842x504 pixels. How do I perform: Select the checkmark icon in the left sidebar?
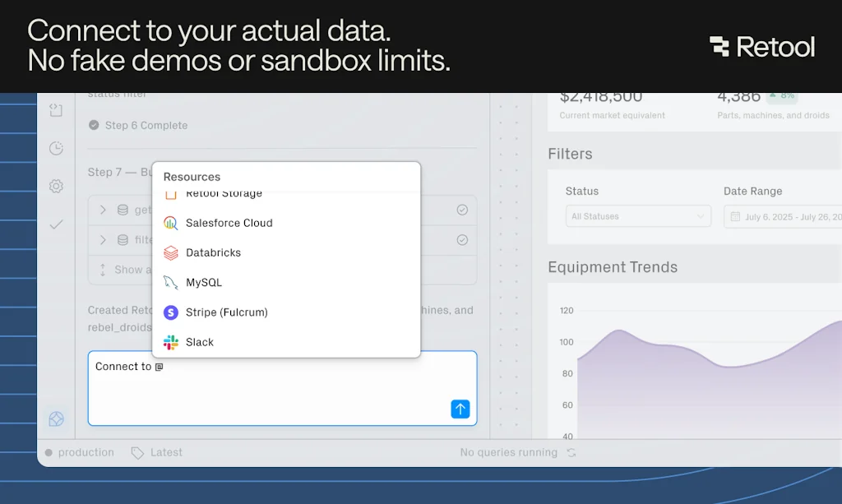click(57, 224)
